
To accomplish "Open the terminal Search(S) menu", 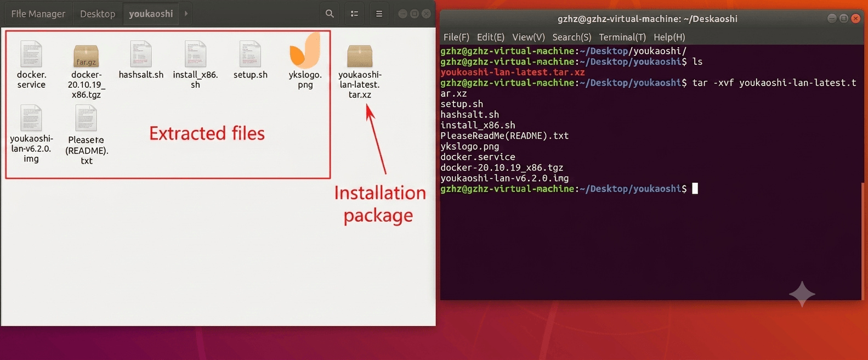I will pos(572,37).
